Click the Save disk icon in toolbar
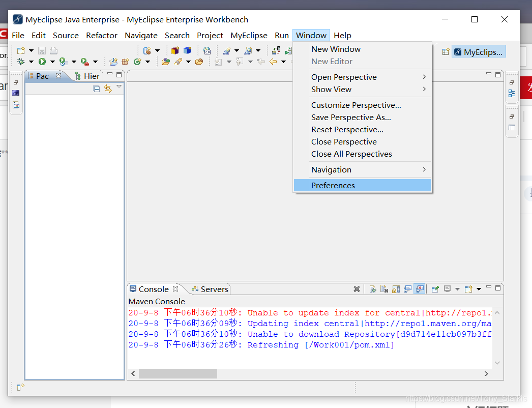This screenshot has height=408, width=532. point(42,50)
